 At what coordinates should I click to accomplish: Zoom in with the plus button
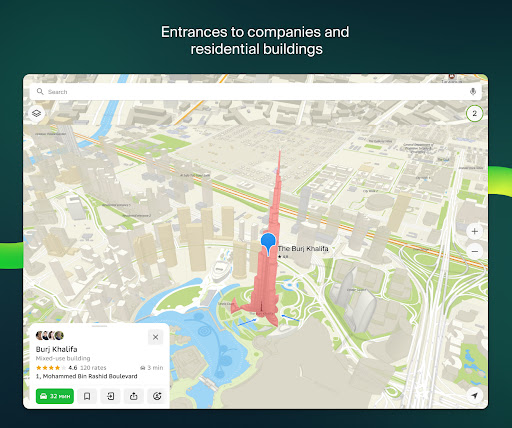(x=475, y=231)
